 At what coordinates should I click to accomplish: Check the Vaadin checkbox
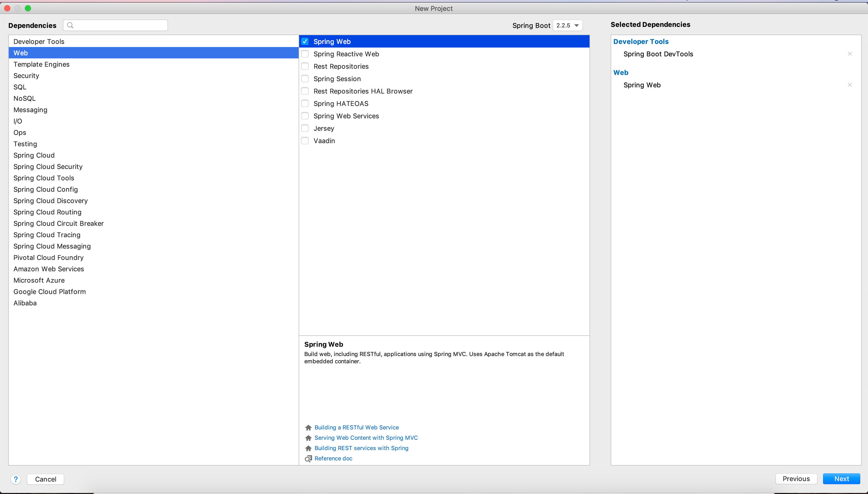pyautogui.click(x=305, y=141)
